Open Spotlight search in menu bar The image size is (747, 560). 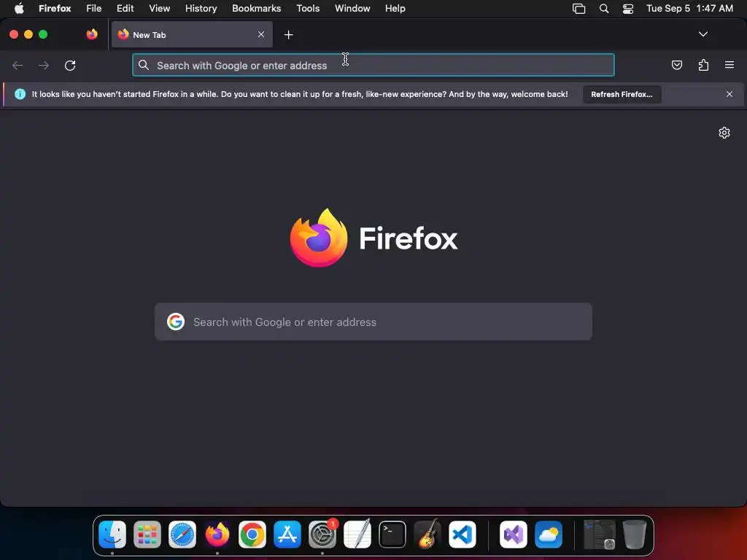(x=604, y=9)
